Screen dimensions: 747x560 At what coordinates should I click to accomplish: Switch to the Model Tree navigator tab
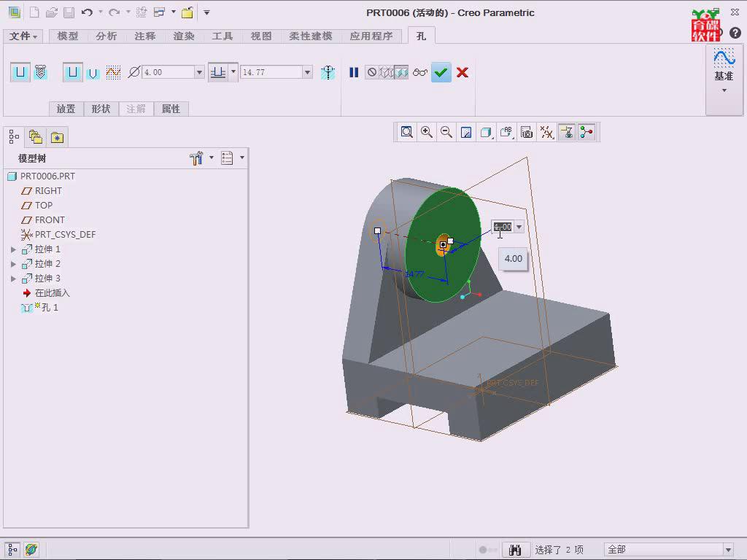tap(15, 137)
